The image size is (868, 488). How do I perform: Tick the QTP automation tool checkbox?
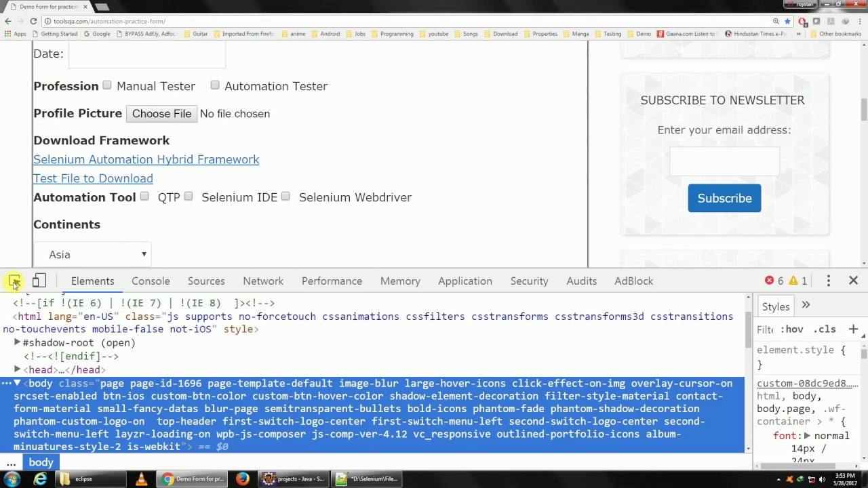[x=144, y=197]
